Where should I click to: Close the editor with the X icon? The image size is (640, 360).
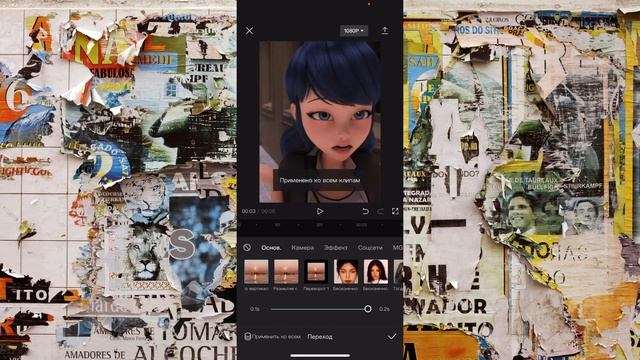[x=249, y=31]
